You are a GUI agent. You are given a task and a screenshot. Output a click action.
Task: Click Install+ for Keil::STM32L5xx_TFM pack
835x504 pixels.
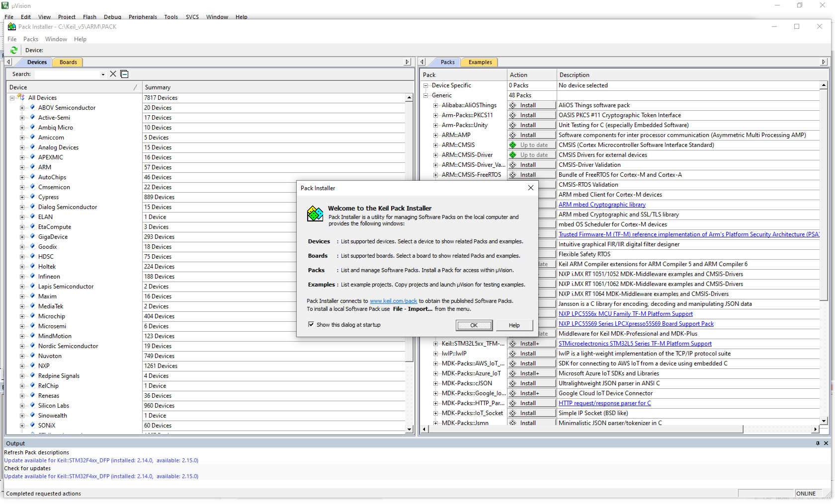pos(531,344)
